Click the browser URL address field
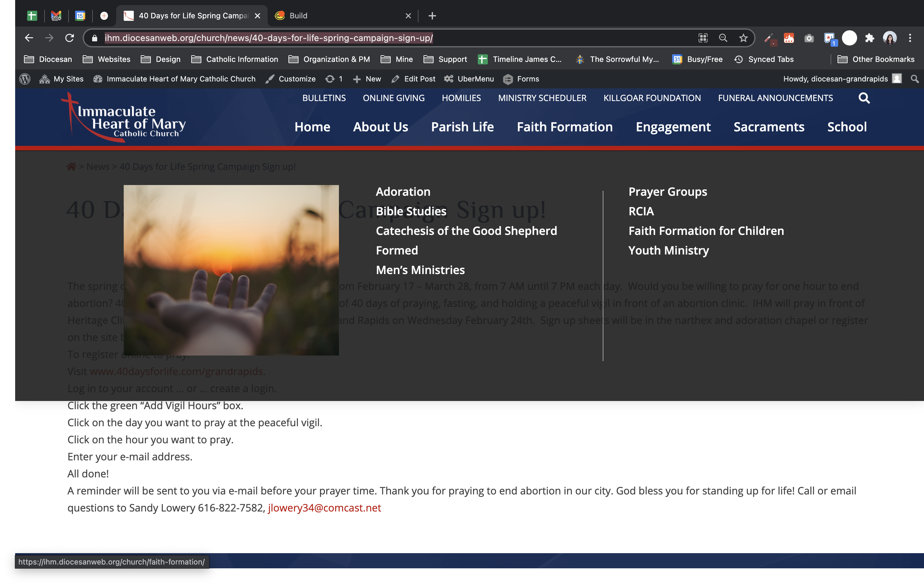924x586 pixels. click(x=269, y=38)
